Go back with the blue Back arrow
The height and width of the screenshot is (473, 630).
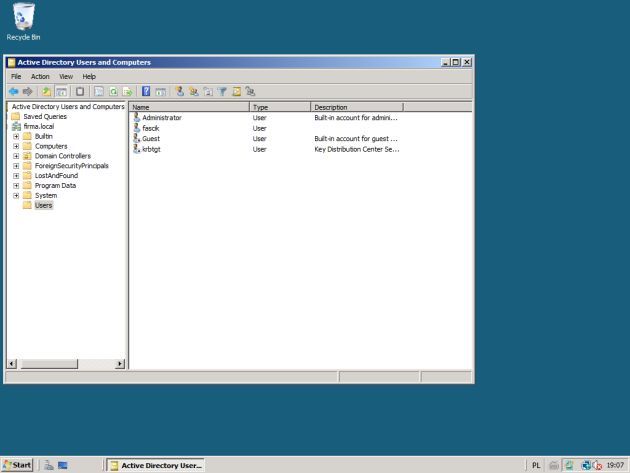point(14,92)
